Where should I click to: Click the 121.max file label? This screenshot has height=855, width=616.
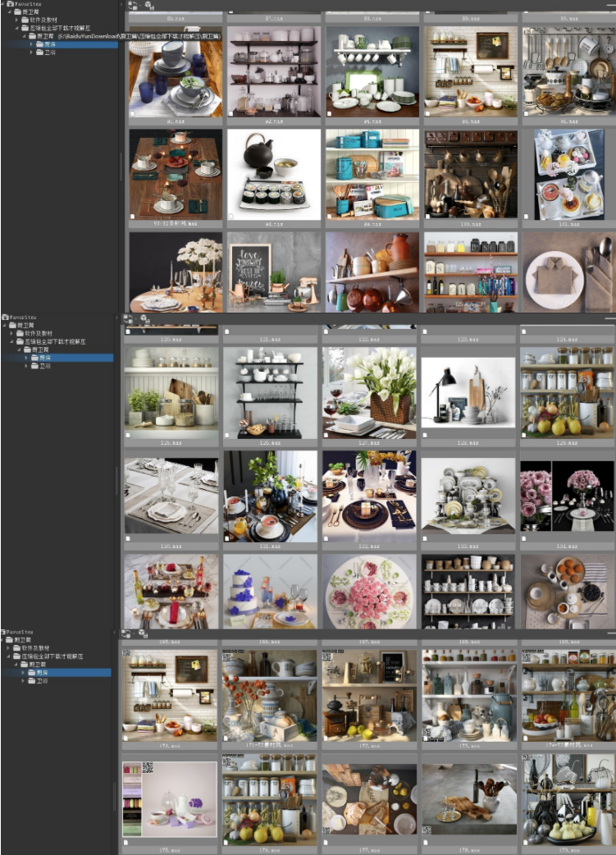270,339
